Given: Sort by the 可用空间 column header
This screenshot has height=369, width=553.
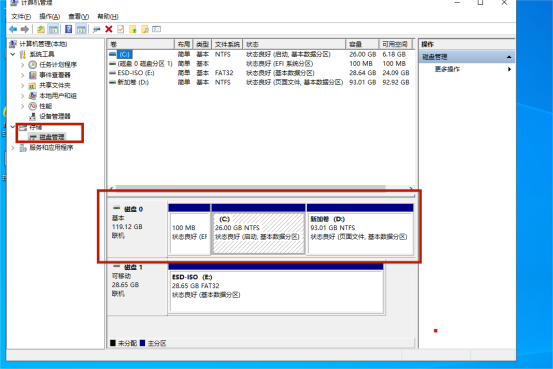Looking at the screenshot, I should pos(395,44).
